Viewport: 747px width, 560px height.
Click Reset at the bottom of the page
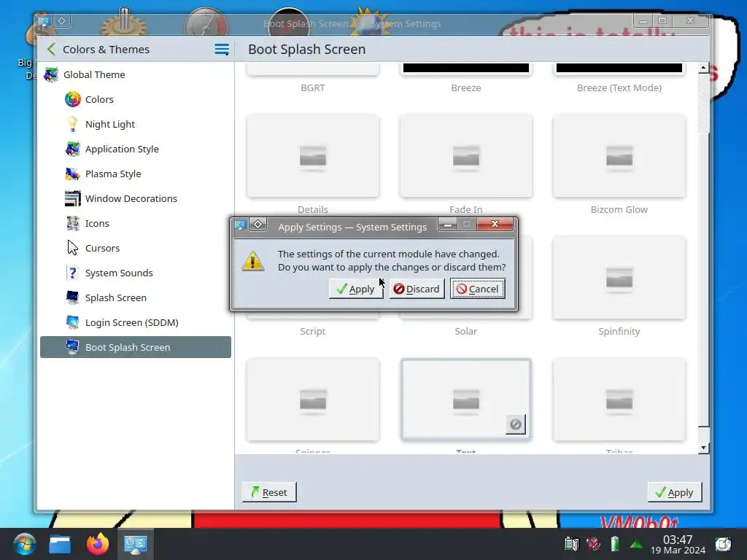[269, 492]
